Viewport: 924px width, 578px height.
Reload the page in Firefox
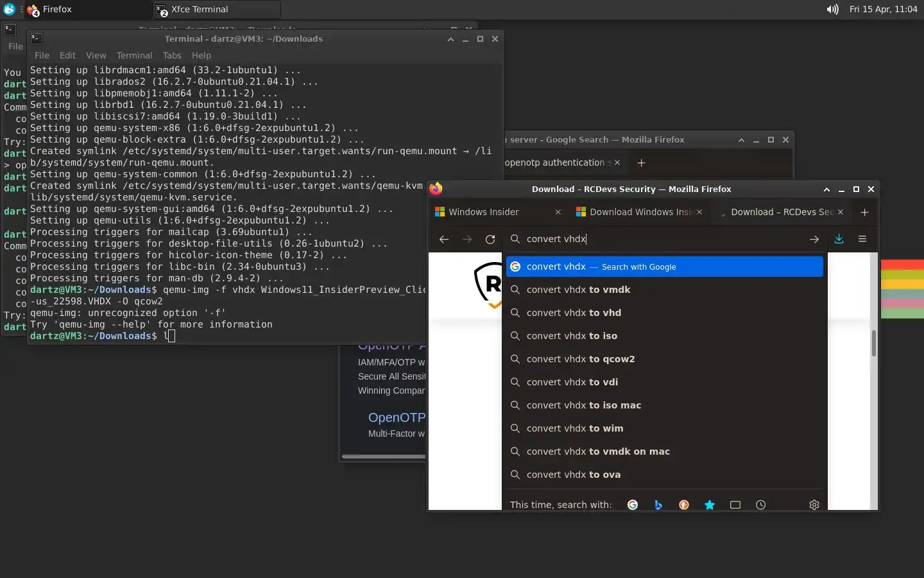[x=490, y=239]
